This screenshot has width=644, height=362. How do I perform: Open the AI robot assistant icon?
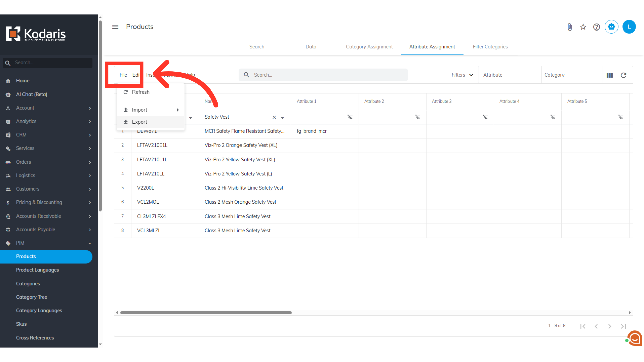pos(611,27)
